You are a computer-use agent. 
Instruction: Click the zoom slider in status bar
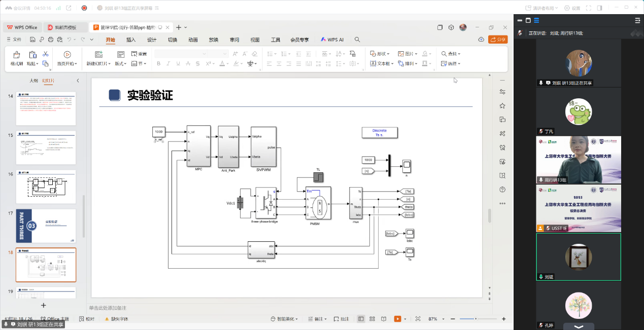(x=476, y=319)
